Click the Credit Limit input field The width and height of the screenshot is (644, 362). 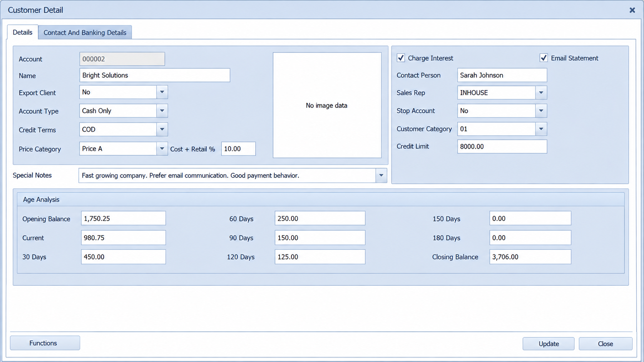pos(502,146)
